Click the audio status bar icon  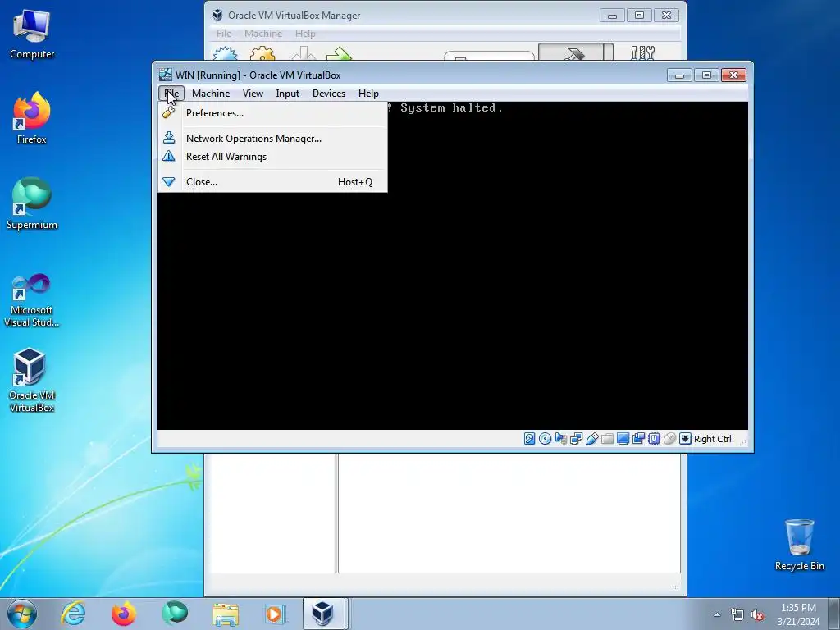560,439
